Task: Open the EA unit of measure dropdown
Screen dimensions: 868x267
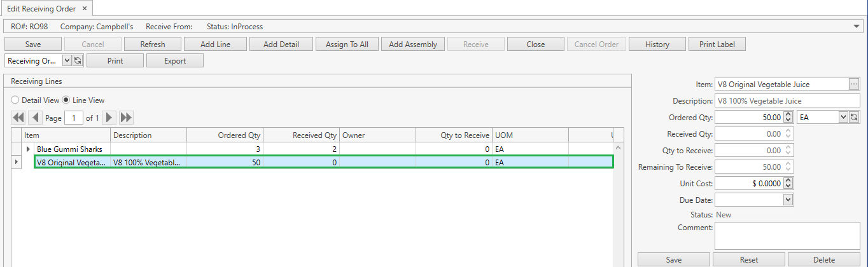Action: [843, 117]
